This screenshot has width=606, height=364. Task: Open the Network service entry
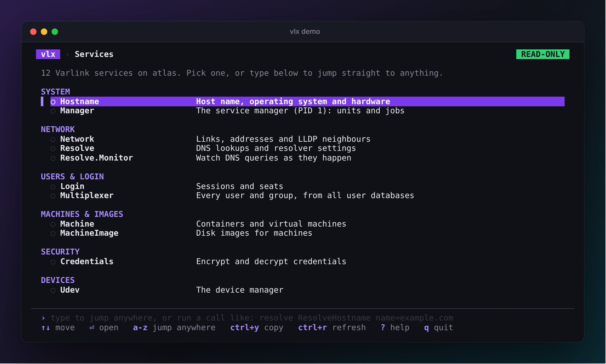click(x=77, y=139)
